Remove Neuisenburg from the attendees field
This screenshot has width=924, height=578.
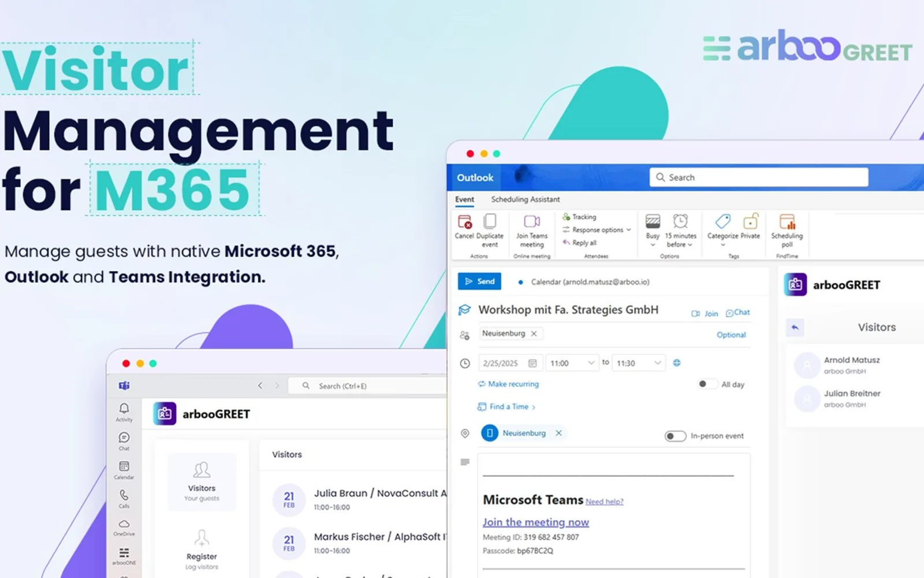pyautogui.click(x=534, y=334)
